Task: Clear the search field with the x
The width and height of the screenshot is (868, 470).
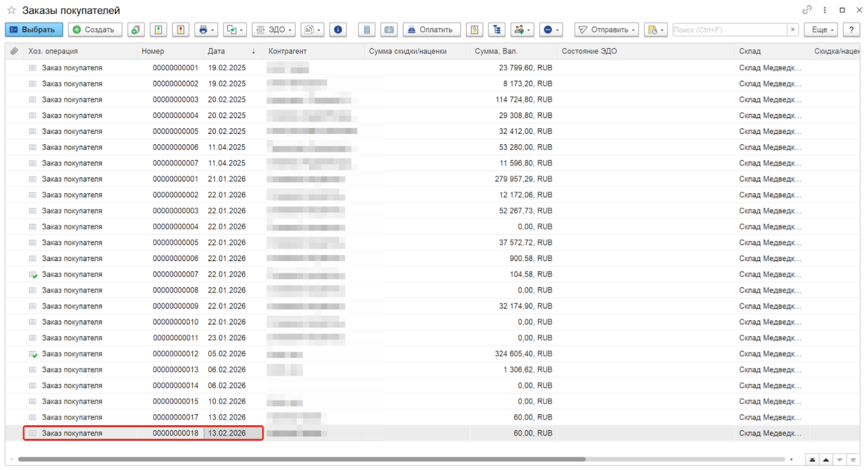Action: coord(793,29)
